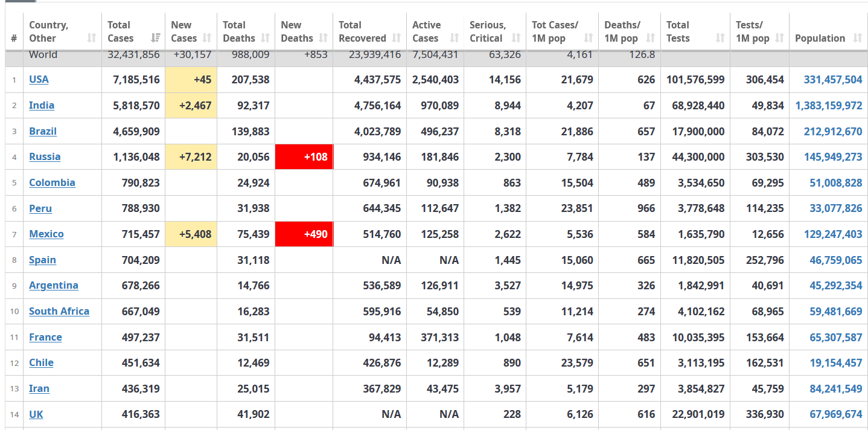Open Chile population 19,154,457 link
The height and width of the screenshot is (430, 868).
coord(836,363)
